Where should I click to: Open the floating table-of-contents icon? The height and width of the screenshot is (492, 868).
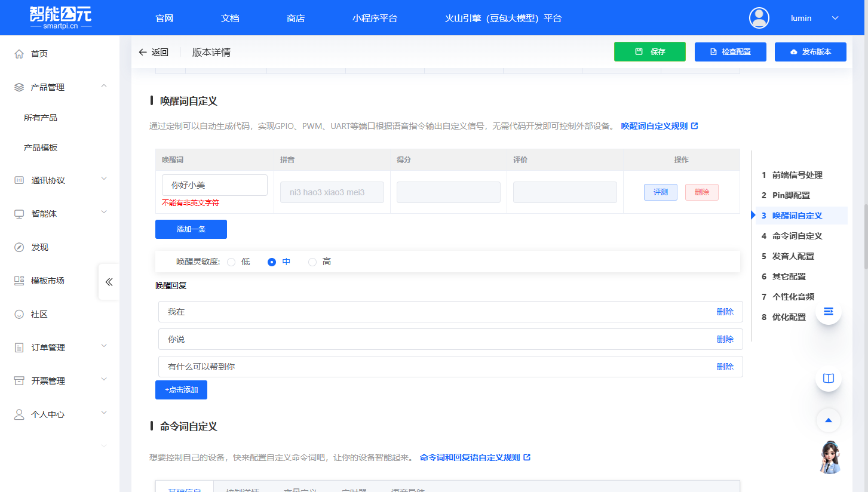pyautogui.click(x=828, y=311)
